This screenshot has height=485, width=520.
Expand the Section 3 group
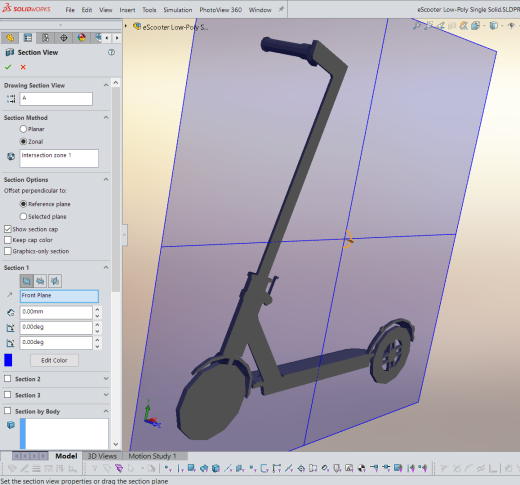tap(106, 395)
